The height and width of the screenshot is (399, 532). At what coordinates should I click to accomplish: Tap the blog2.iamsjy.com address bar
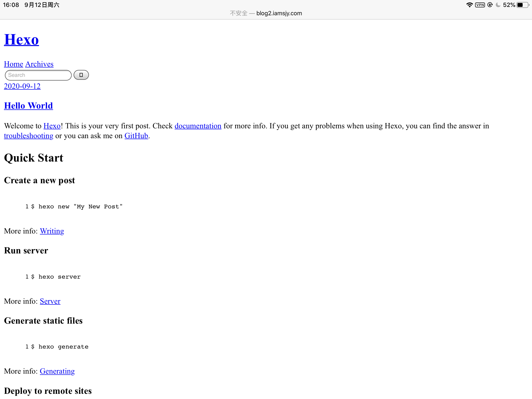pyautogui.click(x=266, y=13)
